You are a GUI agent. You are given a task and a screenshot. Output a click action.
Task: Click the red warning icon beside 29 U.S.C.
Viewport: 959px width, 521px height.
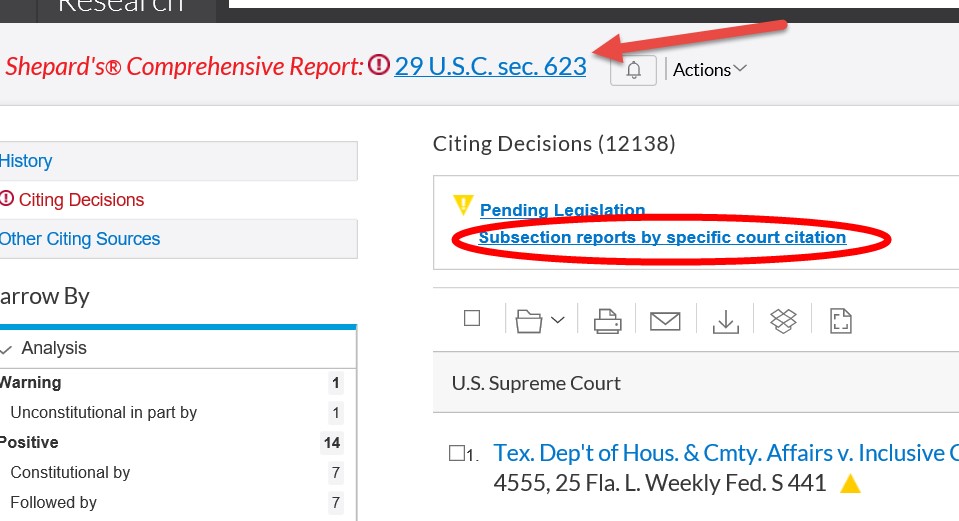coord(379,67)
